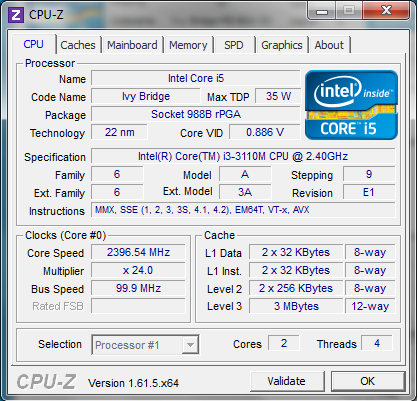The width and height of the screenshot is (418, 401).
Task: Click the disabled maximize button
Action: pos(349,11)
